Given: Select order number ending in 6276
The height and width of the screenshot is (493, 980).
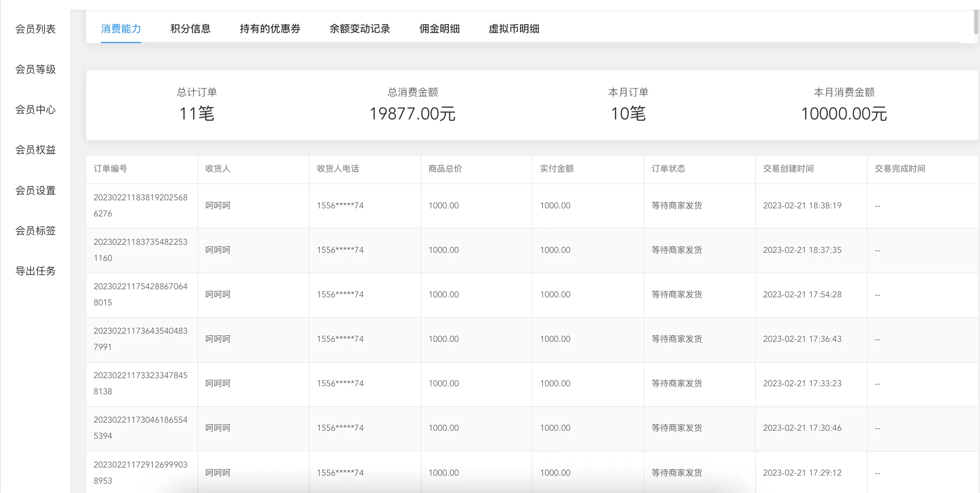Looking at the screenshot, I should [x=141, y=205].
